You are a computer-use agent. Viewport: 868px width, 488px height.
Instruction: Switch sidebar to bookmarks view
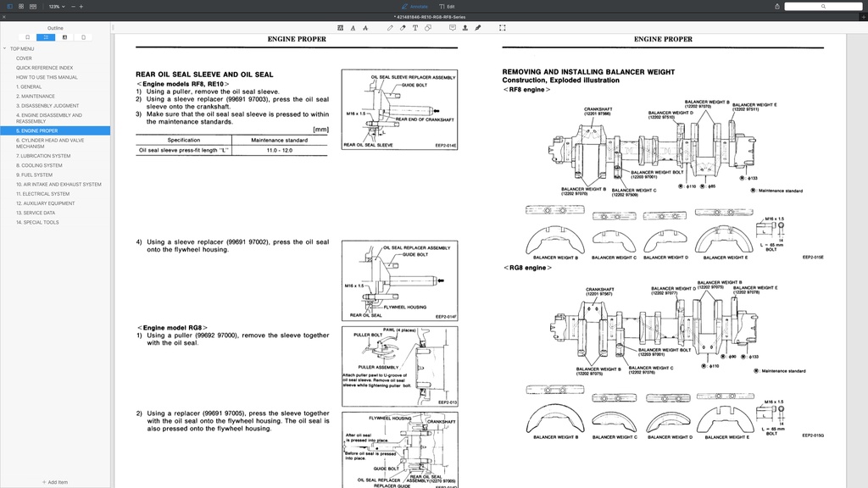pyautogui.click(x=28, y=37)
